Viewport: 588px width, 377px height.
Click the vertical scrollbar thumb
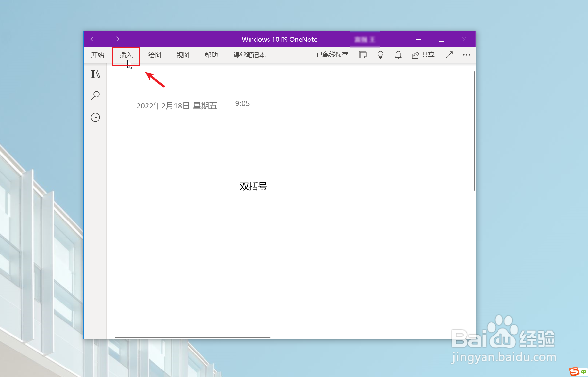[x=474, y=131]
